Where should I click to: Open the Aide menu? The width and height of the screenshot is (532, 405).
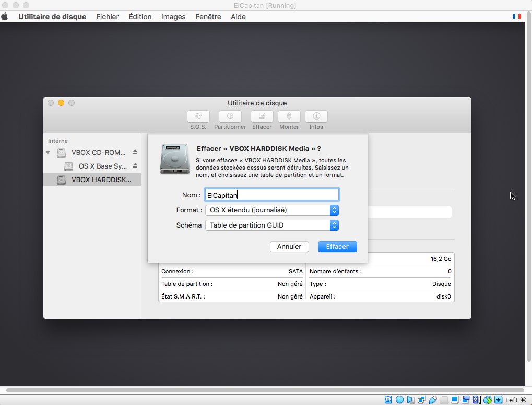click(238, 17)
